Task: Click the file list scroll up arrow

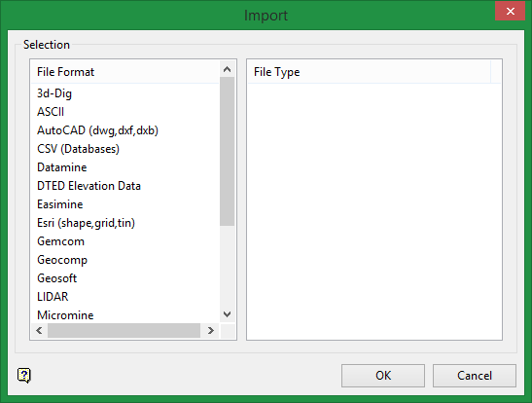Action: click(227, 69)
